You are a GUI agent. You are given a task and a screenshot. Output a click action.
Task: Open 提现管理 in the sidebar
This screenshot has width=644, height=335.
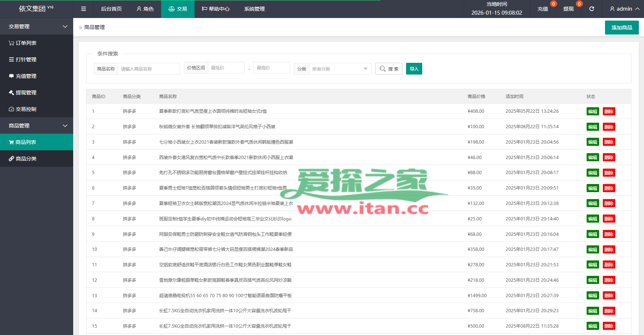click(23, 93)
